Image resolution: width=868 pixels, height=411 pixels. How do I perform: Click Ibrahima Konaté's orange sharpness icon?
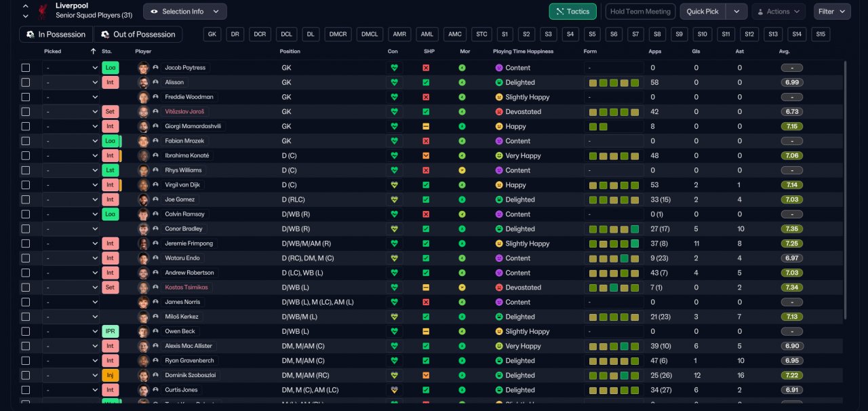point(426,155)
